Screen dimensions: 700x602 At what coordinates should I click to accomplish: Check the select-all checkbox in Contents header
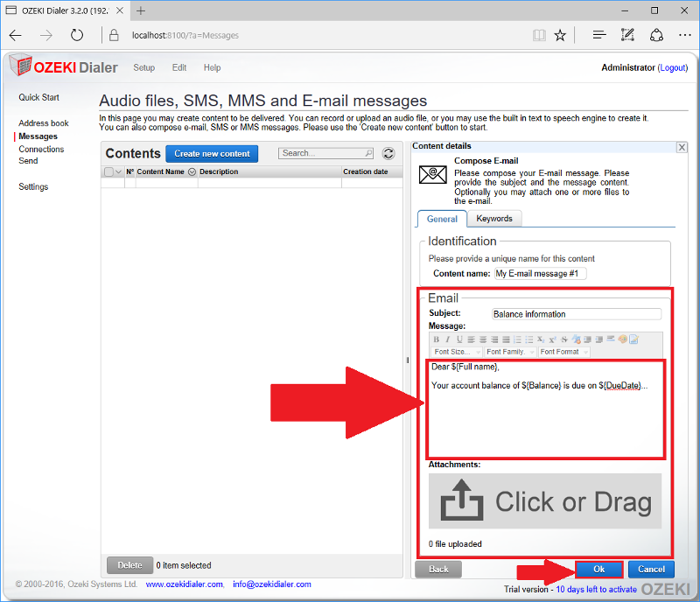(x=109, y=172)
